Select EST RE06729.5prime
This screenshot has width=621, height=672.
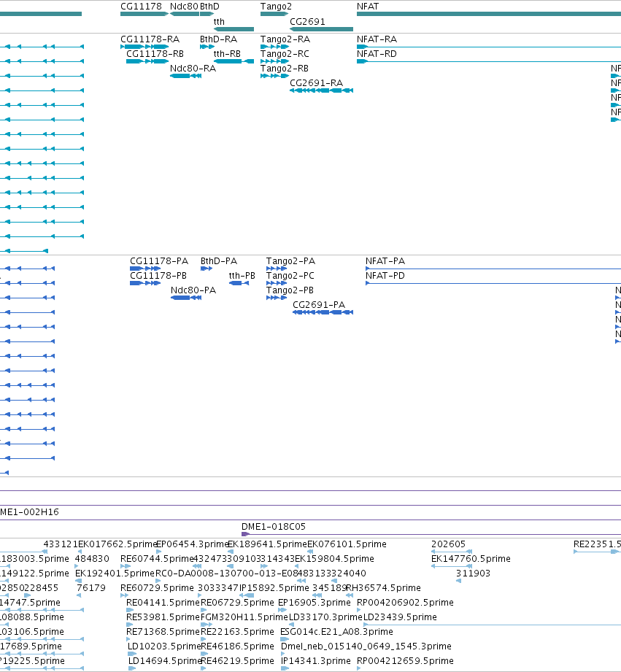[x=237, y=603]
